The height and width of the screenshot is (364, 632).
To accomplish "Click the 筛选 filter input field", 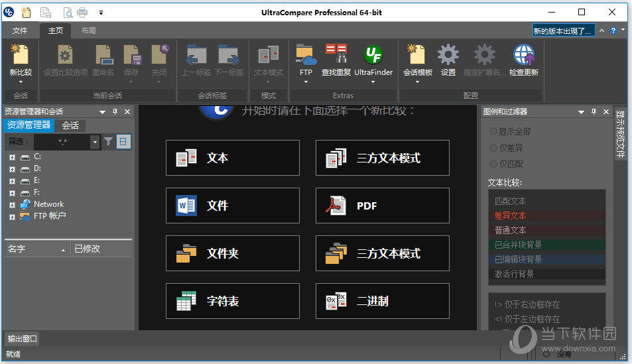I will [62, 142].
